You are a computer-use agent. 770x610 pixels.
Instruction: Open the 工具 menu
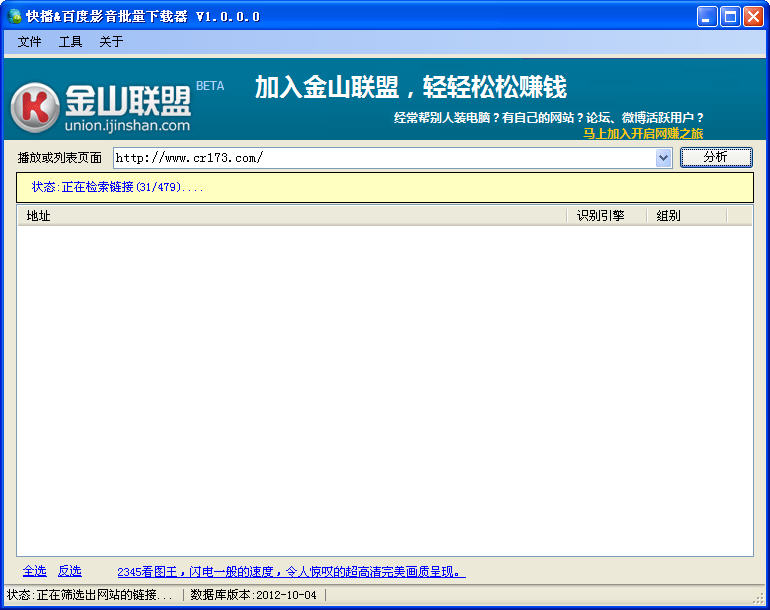[x=70, y=42]
